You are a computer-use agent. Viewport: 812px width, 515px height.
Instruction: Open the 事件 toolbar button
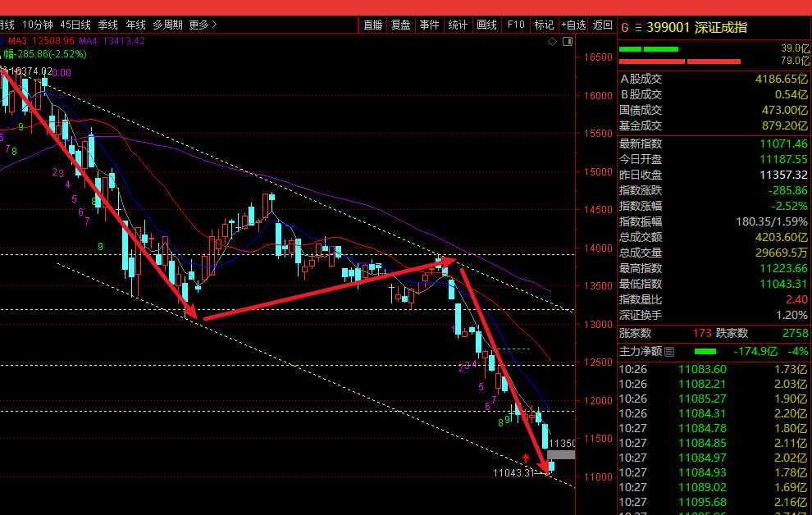click(429, 25)
